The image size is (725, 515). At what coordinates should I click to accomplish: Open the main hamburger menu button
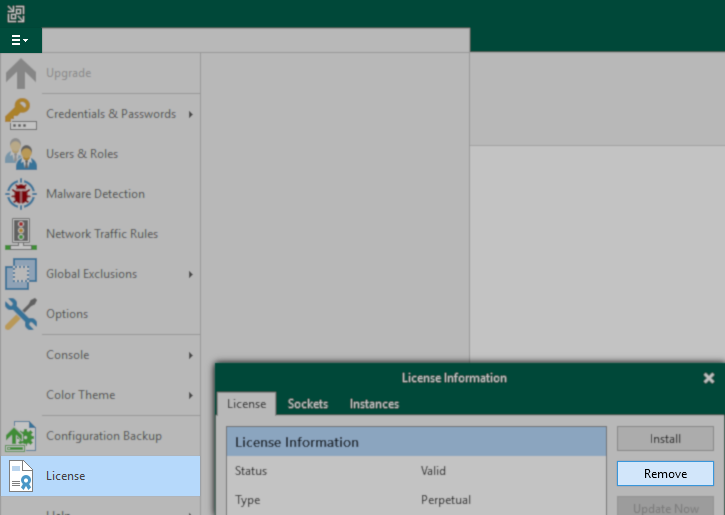click(19, 40)
